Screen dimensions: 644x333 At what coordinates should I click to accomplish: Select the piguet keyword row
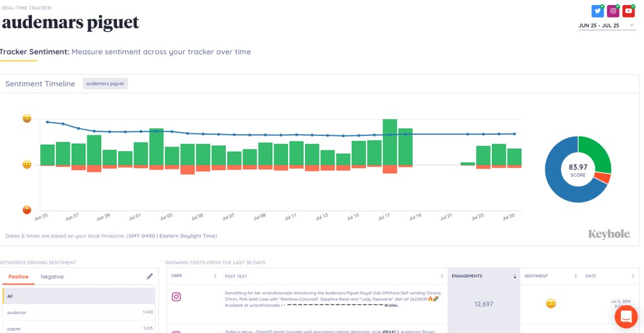click(79, 329)
